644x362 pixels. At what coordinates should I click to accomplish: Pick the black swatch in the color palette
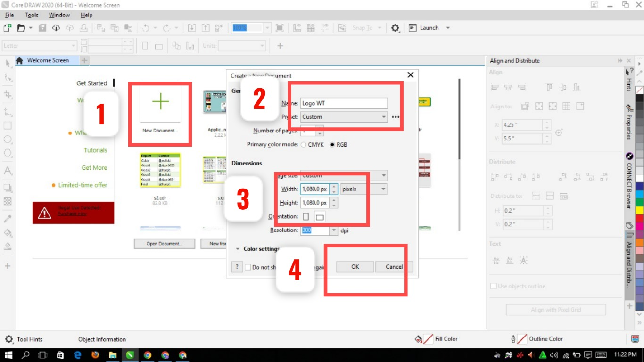tap(639, 99)
